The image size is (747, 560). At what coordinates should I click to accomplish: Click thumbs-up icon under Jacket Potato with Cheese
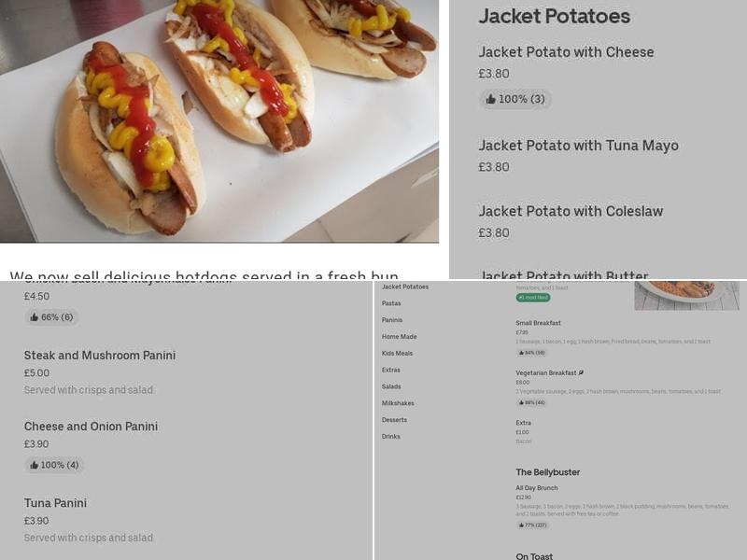[x=490, y=99]
